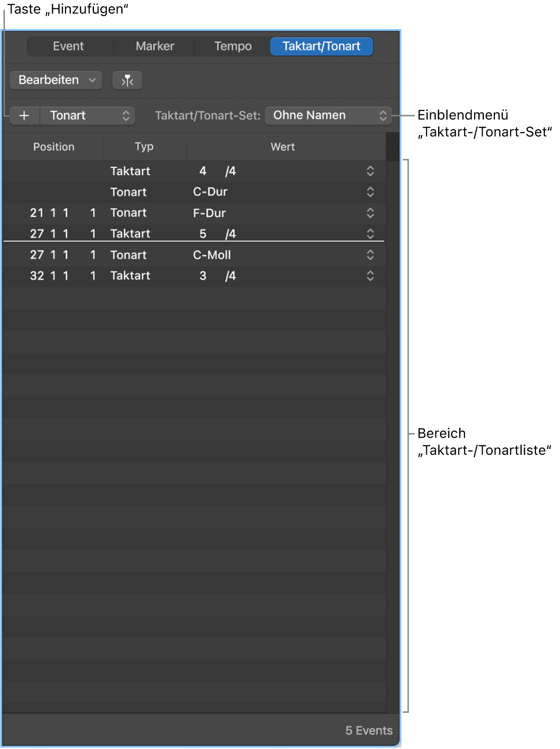Select the Taktart/Tonart tab
Image resolution: width=560 pixels, height=749 pixels.
[x=321, y=47]
